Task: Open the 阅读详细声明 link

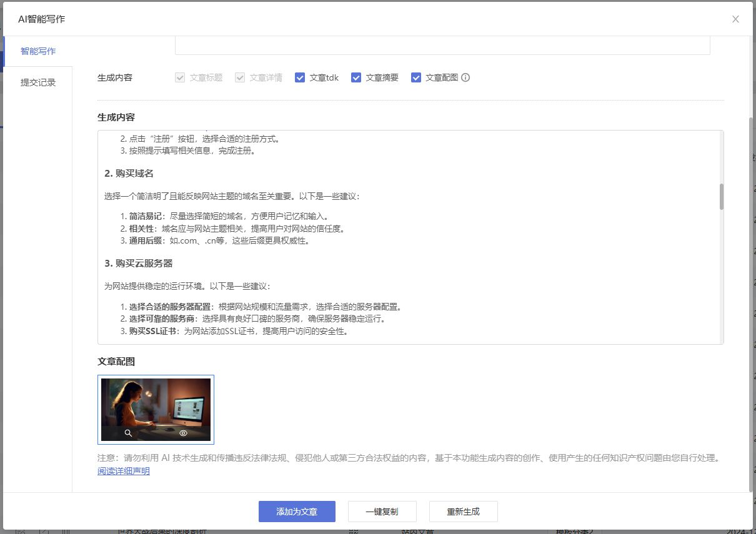Action: point(124,471)
